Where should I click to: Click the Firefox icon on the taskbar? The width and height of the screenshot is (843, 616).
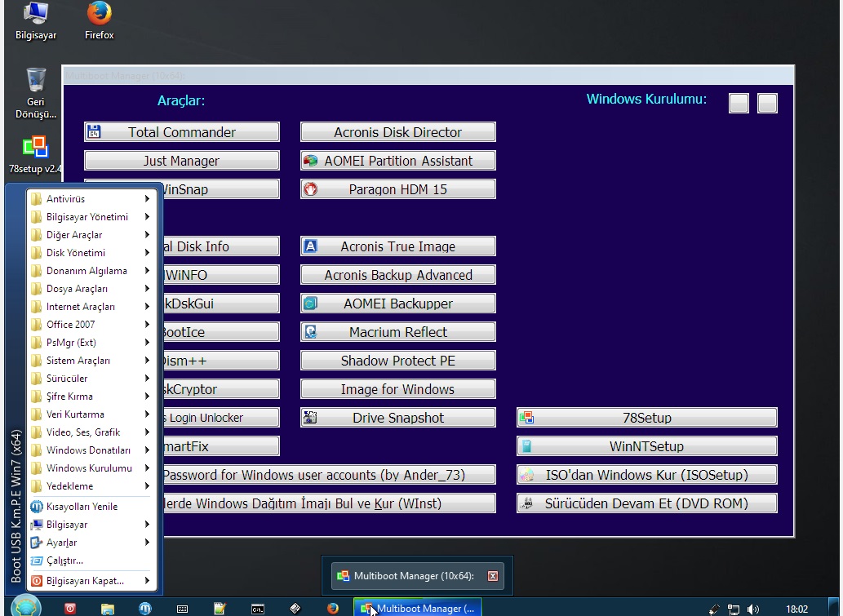[332, 608]
